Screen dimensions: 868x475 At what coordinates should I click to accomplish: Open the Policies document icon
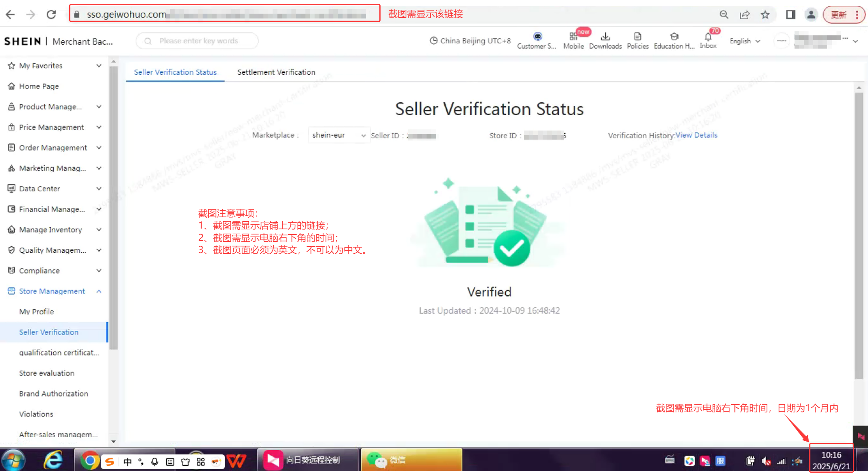(x=637, y=37)
